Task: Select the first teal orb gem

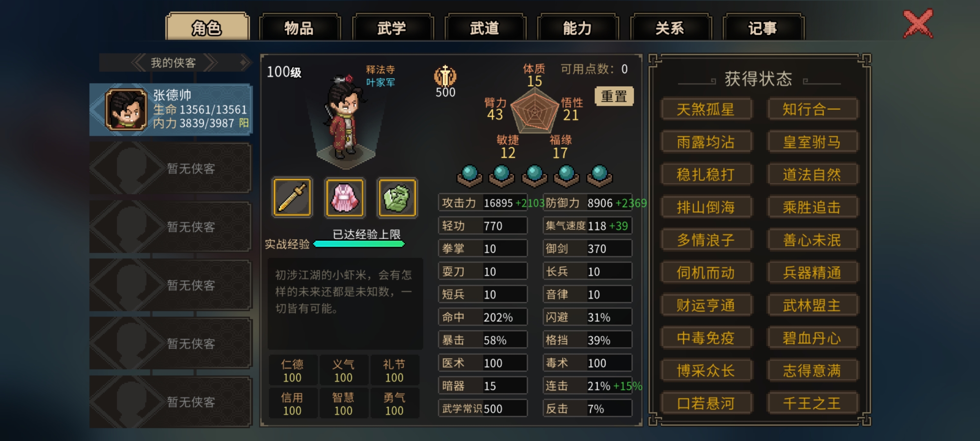Action: click(x=469, y=176)
